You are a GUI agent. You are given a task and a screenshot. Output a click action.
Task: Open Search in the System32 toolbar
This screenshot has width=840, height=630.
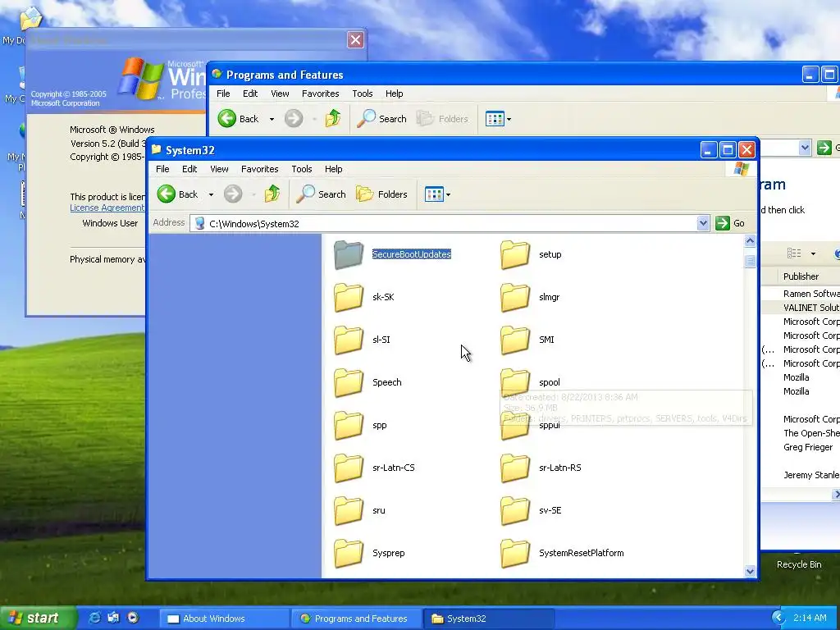coord(321,194)
